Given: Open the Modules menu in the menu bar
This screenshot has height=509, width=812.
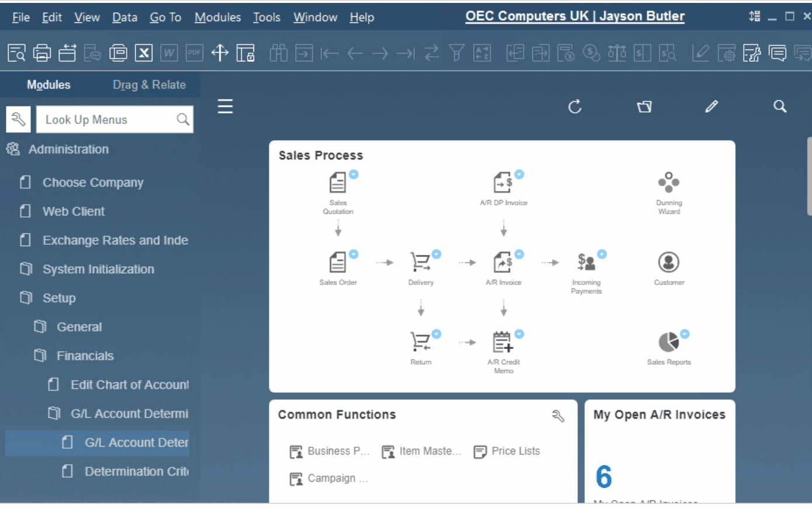Looking at the screenshot, I should coord(217,18).
